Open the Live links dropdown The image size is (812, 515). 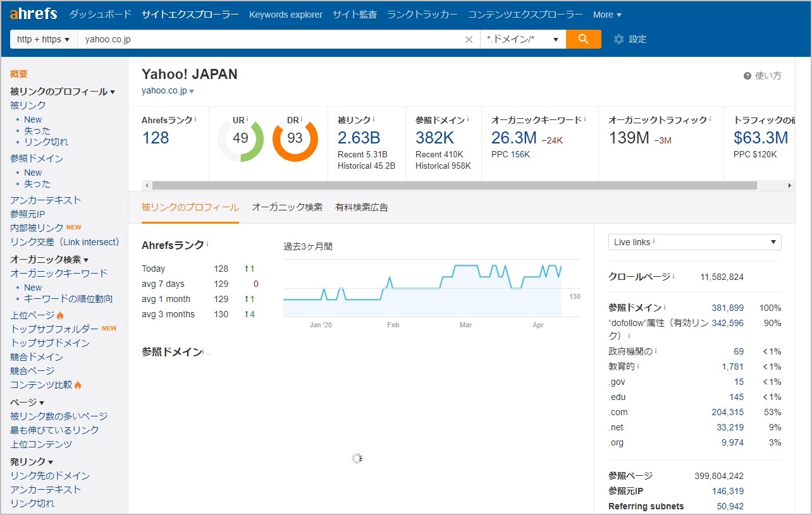tap(694, 242)
